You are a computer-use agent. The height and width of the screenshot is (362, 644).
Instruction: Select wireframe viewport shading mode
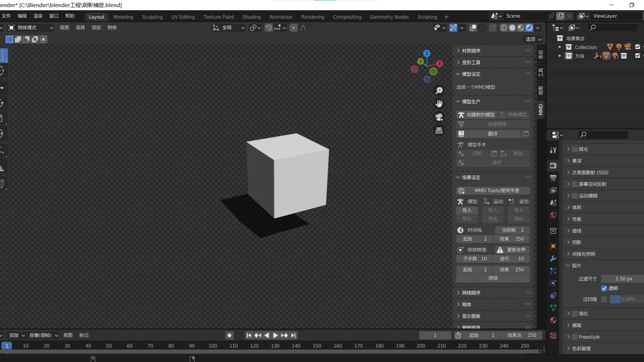click(504, 28)
